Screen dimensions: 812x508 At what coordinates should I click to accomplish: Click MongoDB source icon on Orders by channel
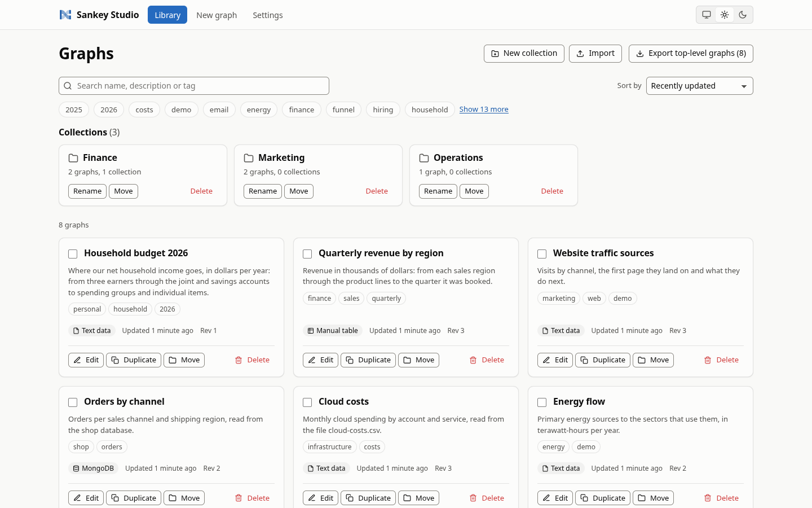point(76,468)
